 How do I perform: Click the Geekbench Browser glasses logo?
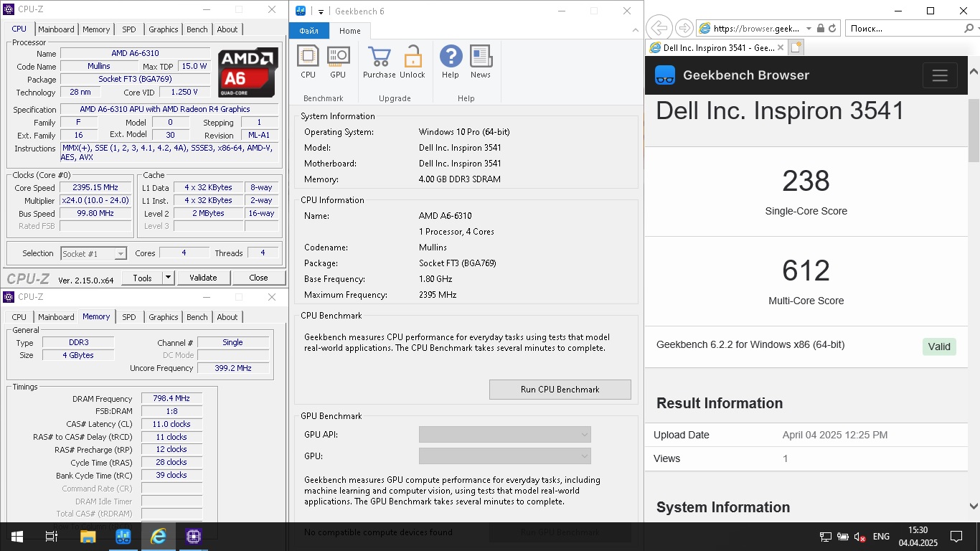(665, 75)
